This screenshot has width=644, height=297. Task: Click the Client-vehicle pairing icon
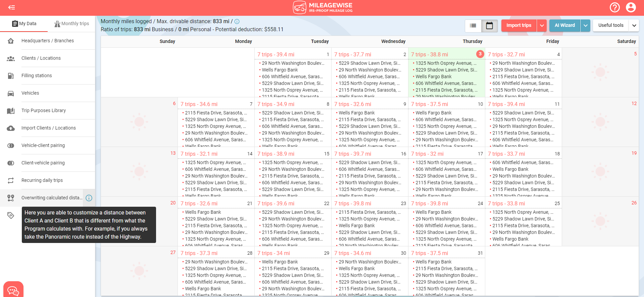[x=11, y=163]
